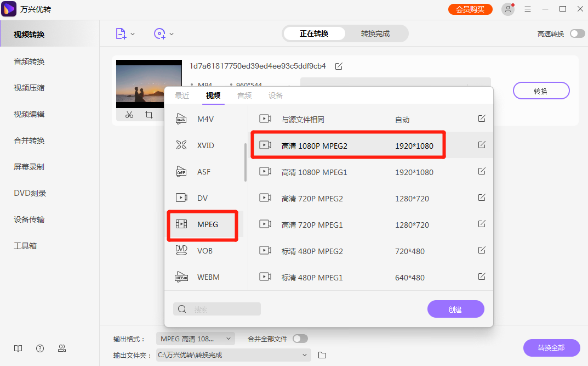
Task: Click the disc capture icon in the toolbar
Action: coord(159,33)
